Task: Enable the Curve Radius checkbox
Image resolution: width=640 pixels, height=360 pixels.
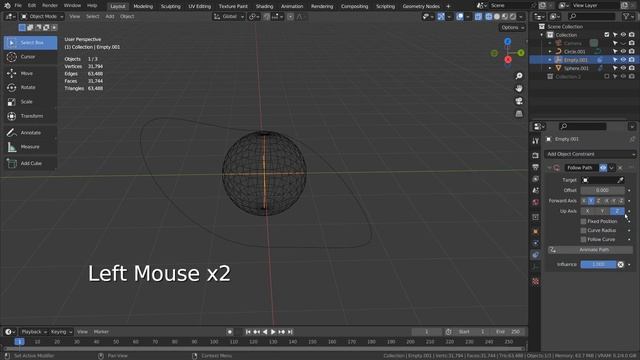Action: click(583, 231)
